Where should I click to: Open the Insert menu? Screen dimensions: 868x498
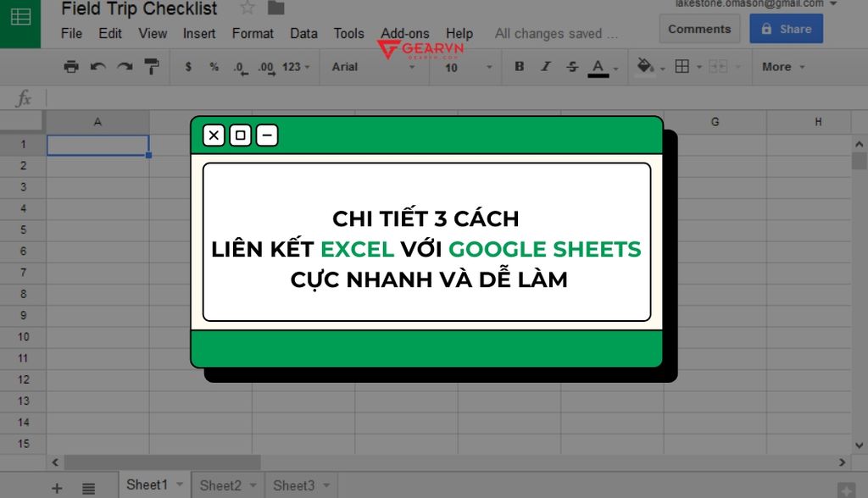198,33
